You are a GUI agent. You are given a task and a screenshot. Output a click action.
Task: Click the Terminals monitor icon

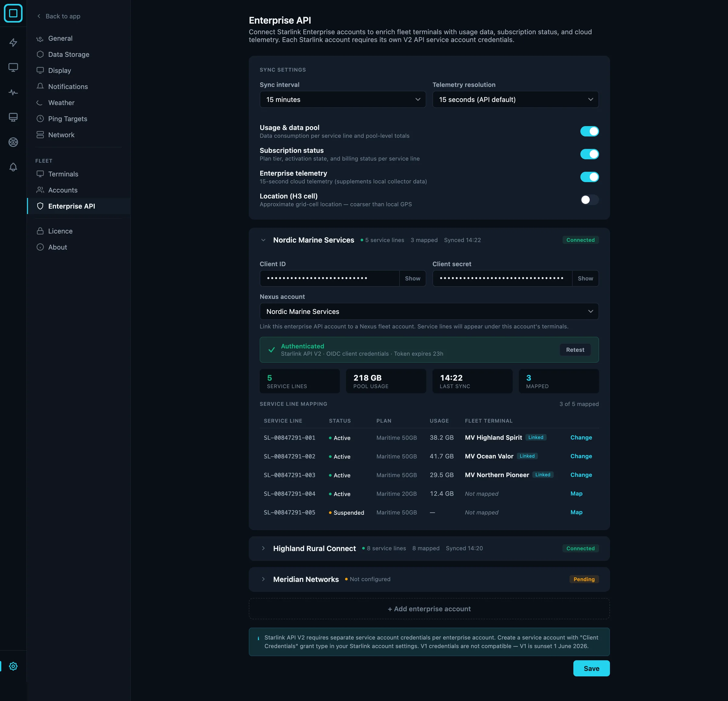[40, 174]
